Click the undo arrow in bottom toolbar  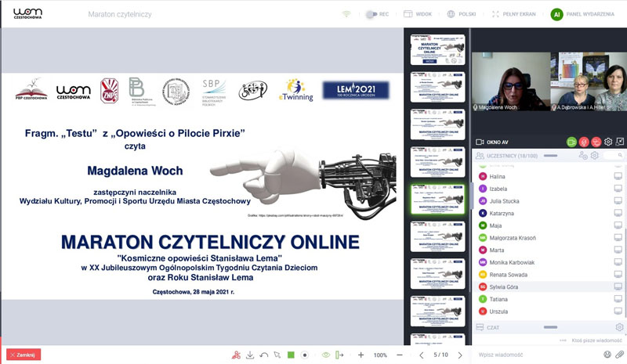(263, 355)
